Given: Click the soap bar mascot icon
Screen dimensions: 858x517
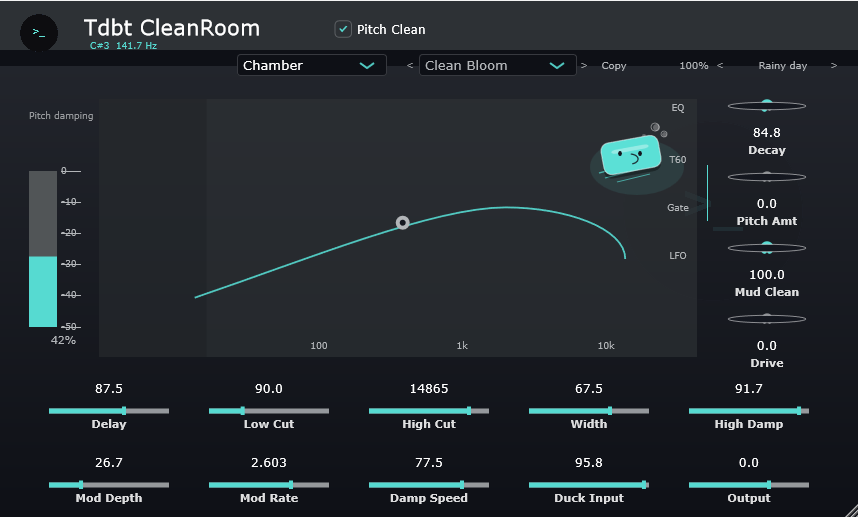Looking at the screenshot, I should (x=630, y=156).
